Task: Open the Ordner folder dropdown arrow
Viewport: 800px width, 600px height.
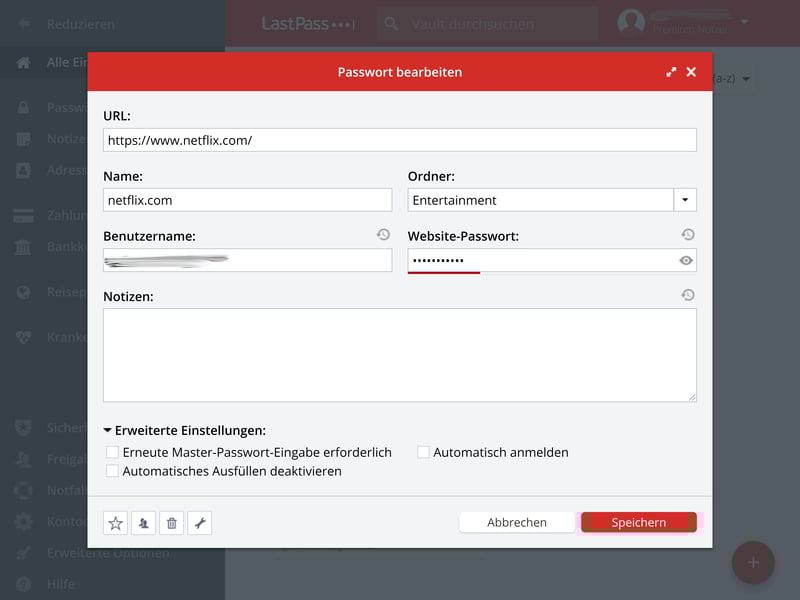Action: [685, 200]
